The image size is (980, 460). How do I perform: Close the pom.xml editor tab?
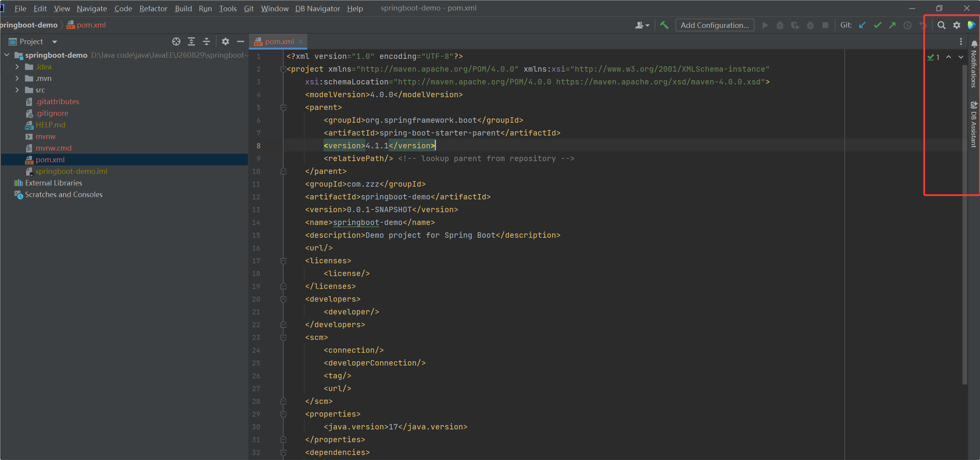point(301,41)
